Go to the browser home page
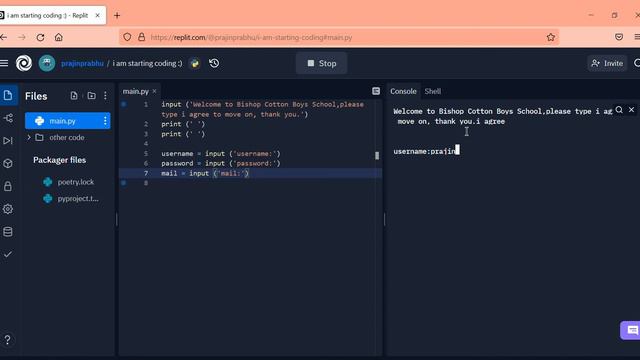 pos(59,37)
